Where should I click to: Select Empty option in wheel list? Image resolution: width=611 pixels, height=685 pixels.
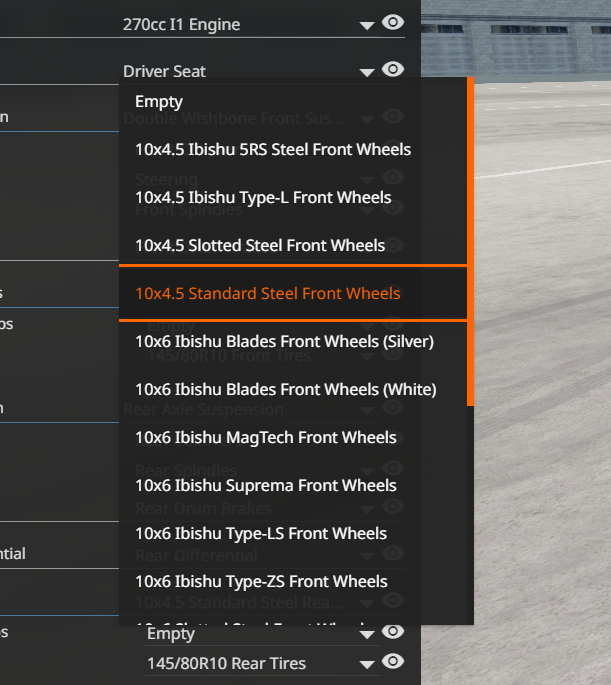click(159, 101)
